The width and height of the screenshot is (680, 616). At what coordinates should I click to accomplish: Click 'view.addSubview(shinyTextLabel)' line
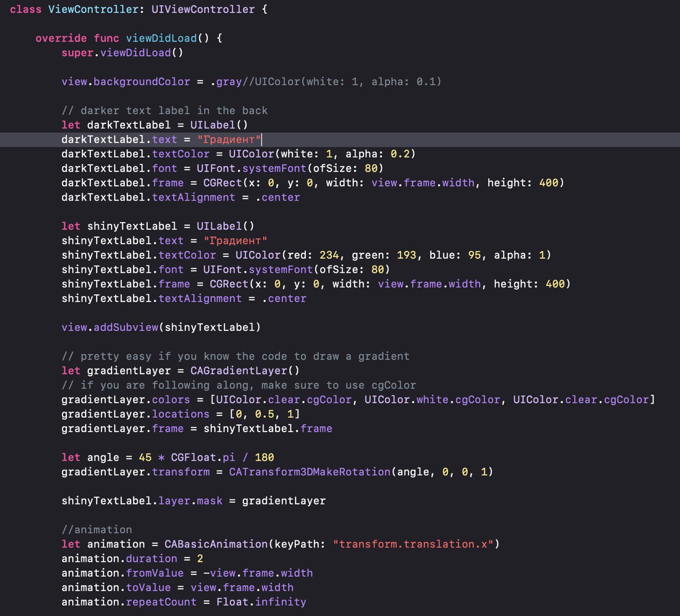tap(161, 327)
